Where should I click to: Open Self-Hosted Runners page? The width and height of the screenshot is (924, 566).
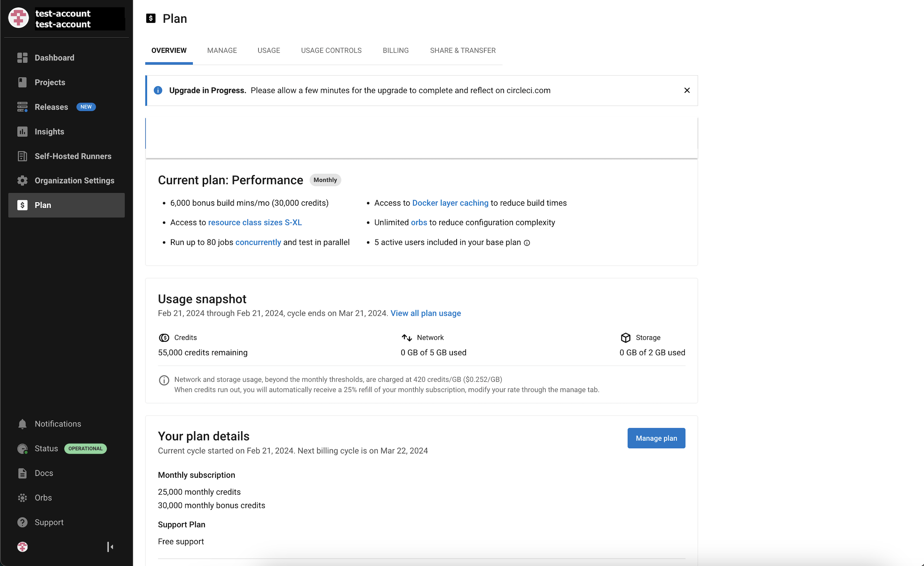coord(66,156)
